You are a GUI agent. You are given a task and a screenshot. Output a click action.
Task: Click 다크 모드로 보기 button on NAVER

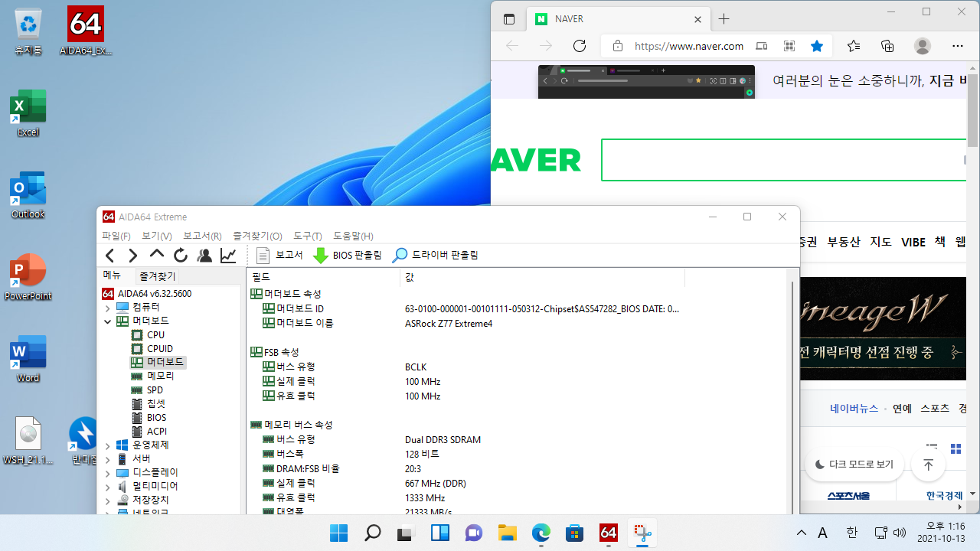[x=854, y=465]
